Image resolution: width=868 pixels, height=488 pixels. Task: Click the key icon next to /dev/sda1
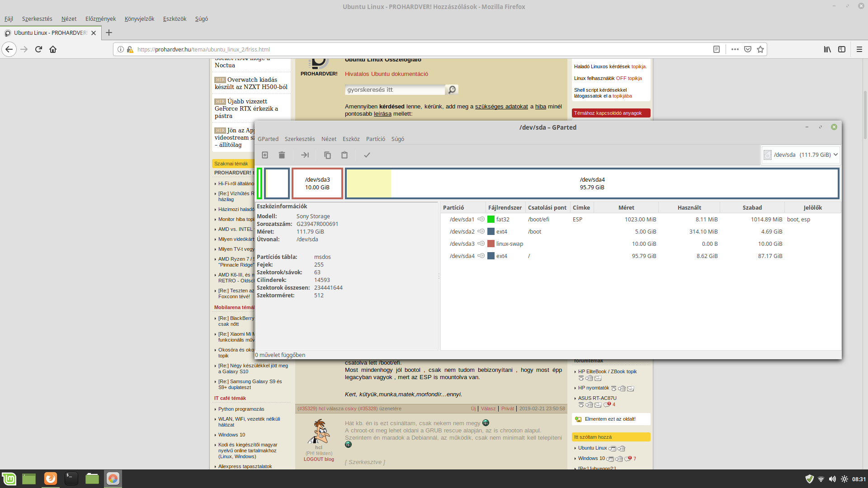tap(481, 219)
